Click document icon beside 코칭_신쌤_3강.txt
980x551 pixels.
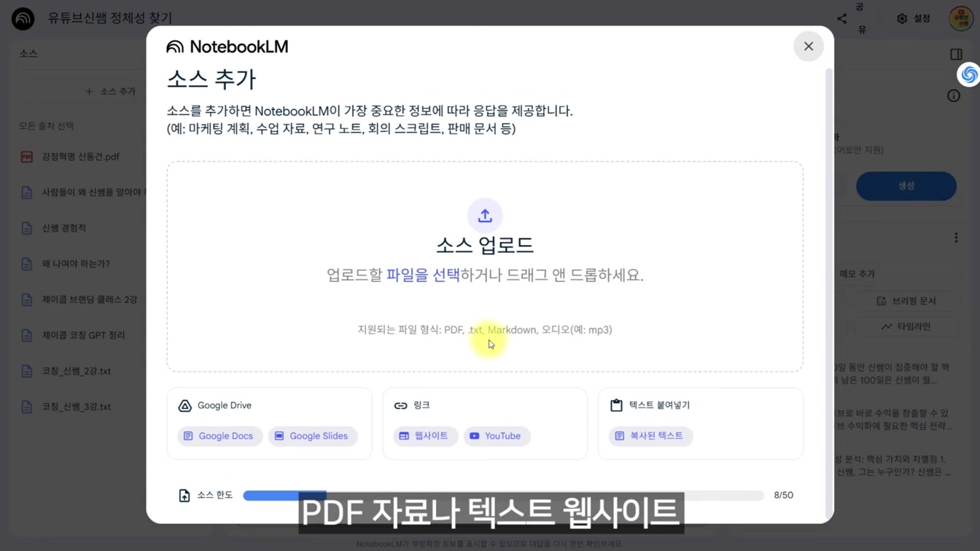27,407
